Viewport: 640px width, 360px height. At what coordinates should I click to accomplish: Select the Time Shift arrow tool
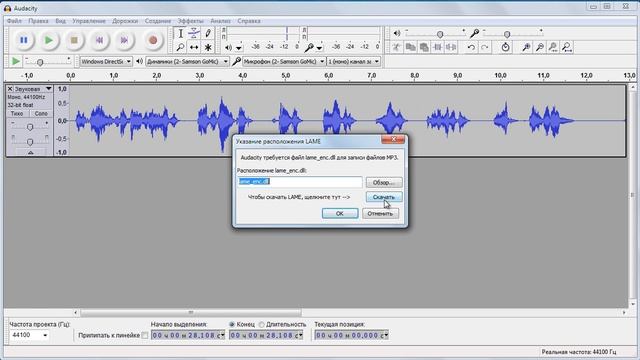coord(194,47)
